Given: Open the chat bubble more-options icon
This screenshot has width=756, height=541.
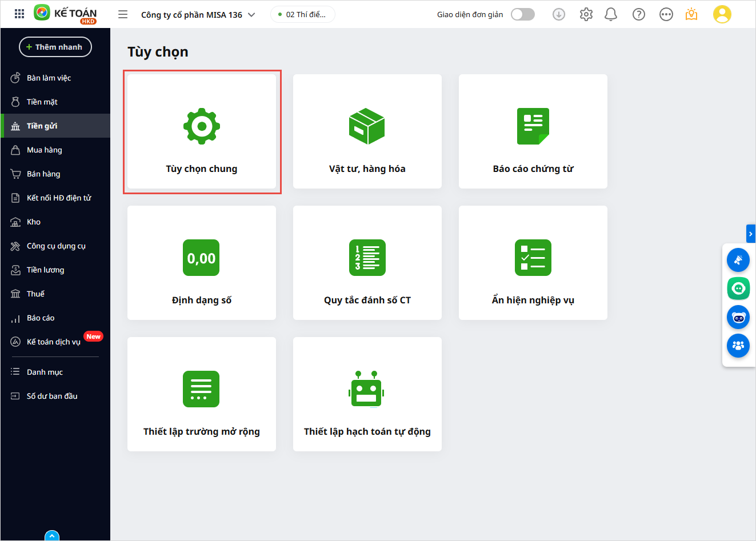Looking at the screenshot, I should 666,14.
